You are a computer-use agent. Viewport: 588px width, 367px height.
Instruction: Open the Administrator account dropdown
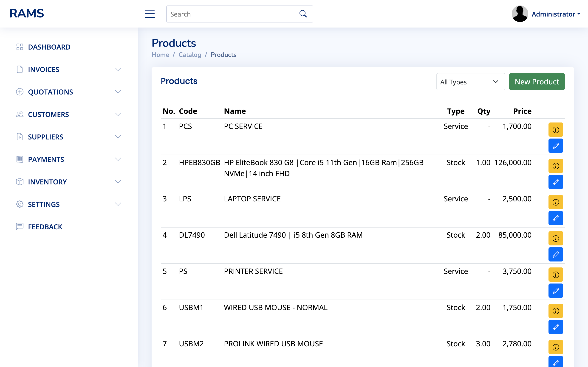[x=556, y=14]
